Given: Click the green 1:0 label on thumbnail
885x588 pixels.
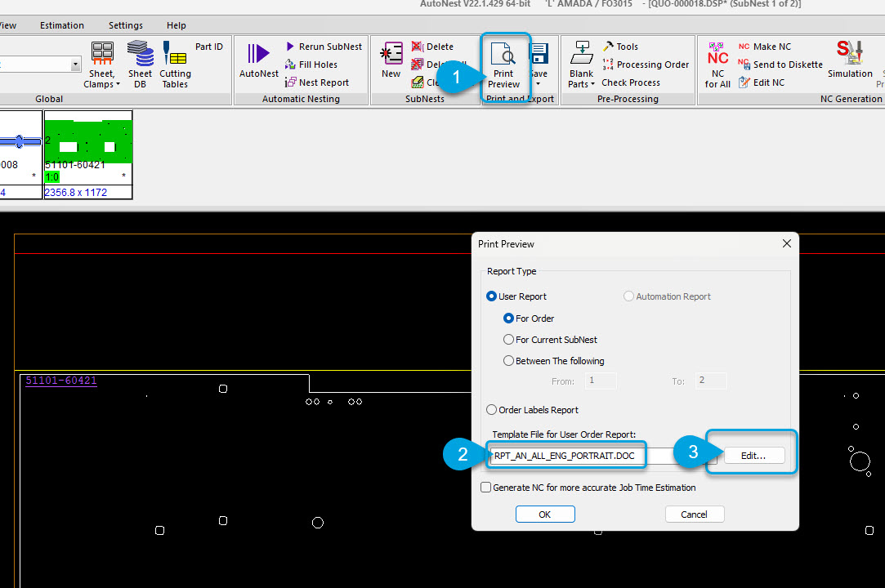Looking at the screenshot, I should point(51,177).
